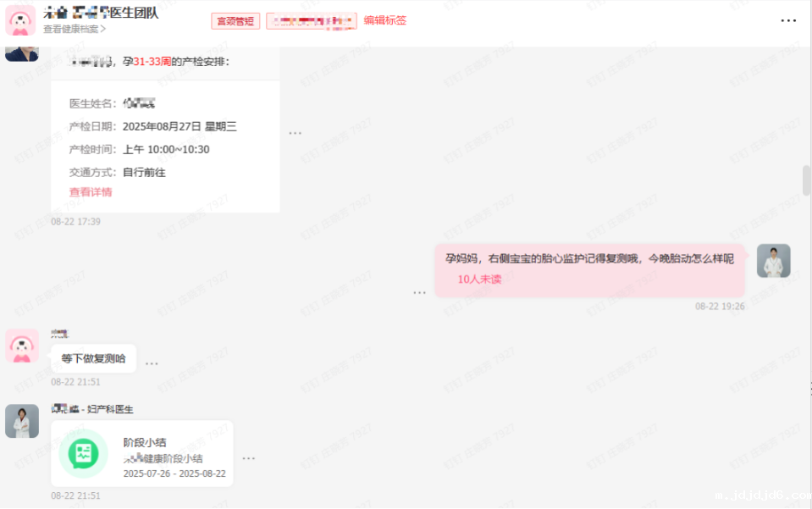Open more actions beside the 等下做复测哈 bubble
This screenshot has height=509, width=812.
pyautogui.click(x=152, y=362)
